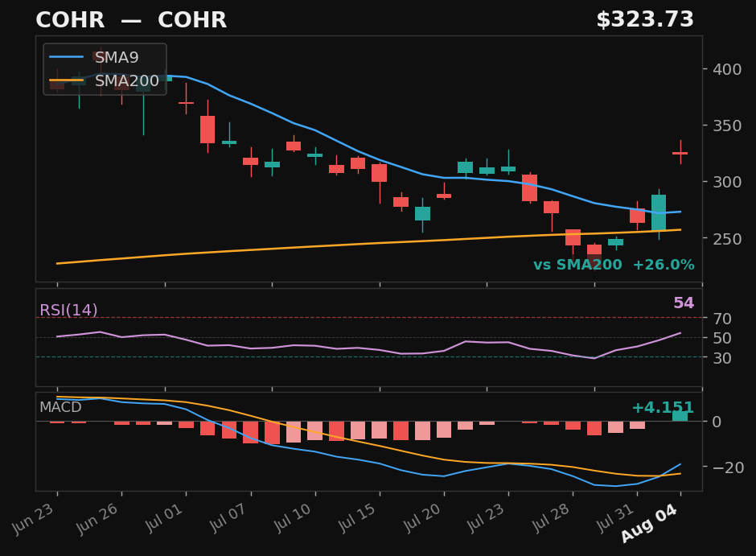
Task: Click the RSI value 54
Action: (x=684, y=303)
